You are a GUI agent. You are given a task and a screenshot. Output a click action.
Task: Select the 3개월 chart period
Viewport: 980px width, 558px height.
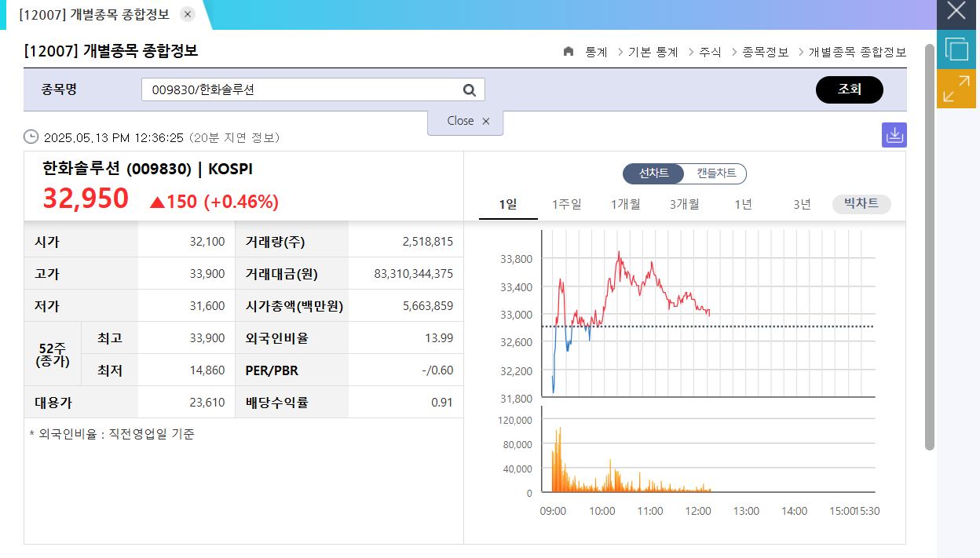tap(683, 203)
